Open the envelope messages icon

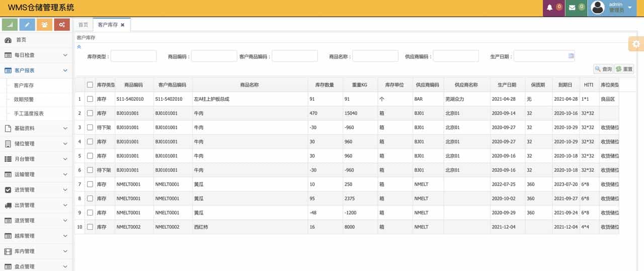click(572, 8)
